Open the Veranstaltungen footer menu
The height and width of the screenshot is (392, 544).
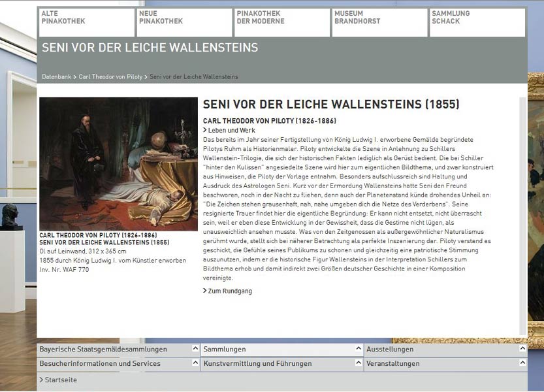pyautogui.click(x=392, y=364)
